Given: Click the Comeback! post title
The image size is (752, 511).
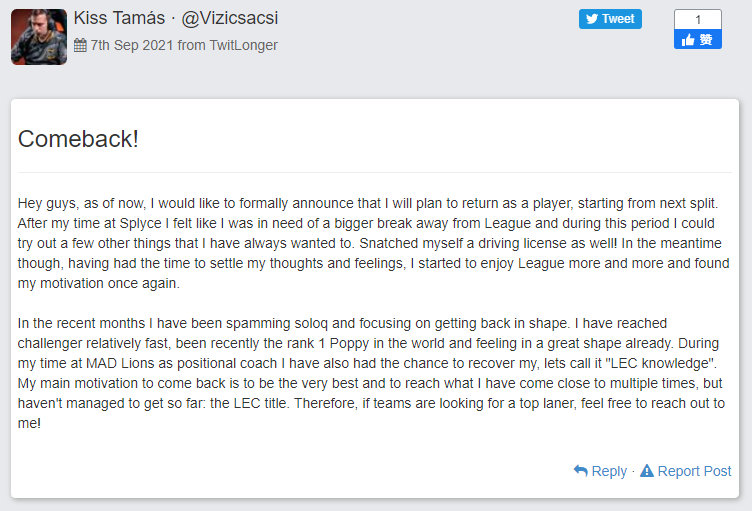Looking at the screenshot, I should 78,139.
